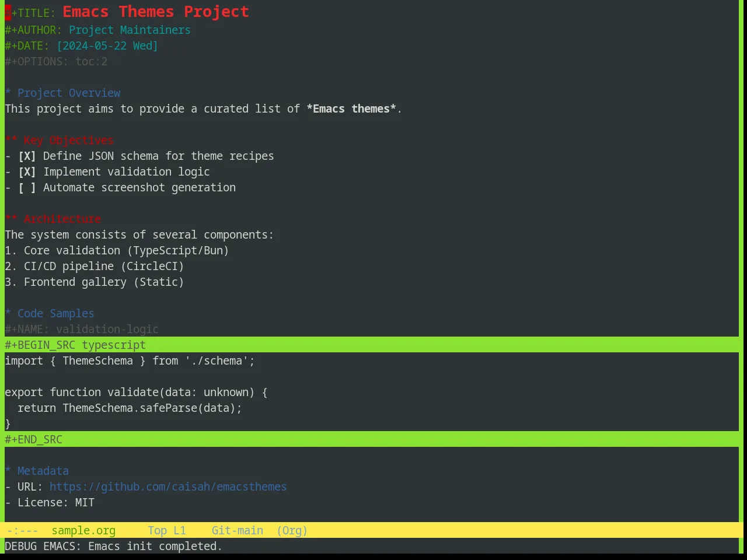Click the DEBUG EMACS echo area message
Image resolution: width=747 pixels, height=560 pixels.
pos(114,547)
